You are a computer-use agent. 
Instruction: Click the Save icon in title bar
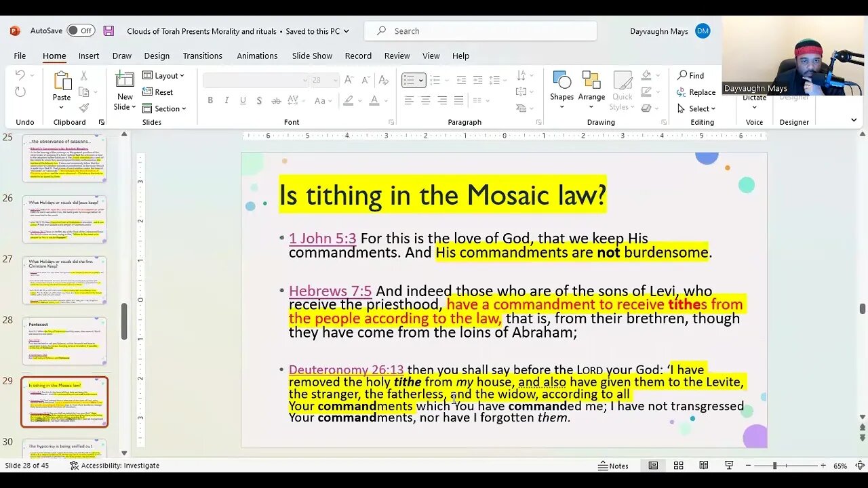[108, 30]
